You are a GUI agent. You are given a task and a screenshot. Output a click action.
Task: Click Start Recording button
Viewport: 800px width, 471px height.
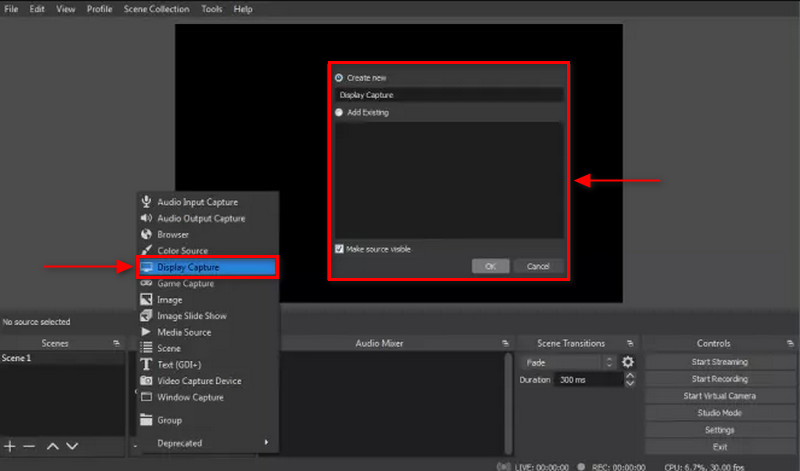click(x=719, y=379)
